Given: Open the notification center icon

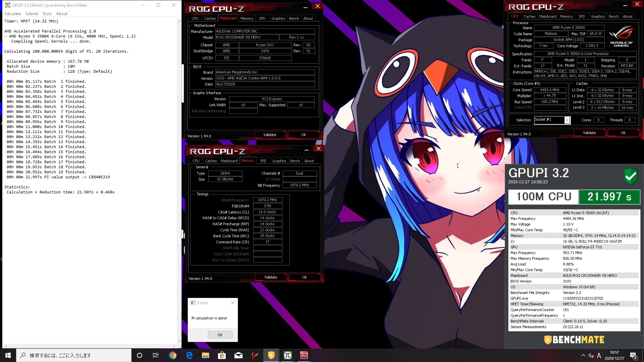Looking at the screenshot, I should [x=634, y=355].
